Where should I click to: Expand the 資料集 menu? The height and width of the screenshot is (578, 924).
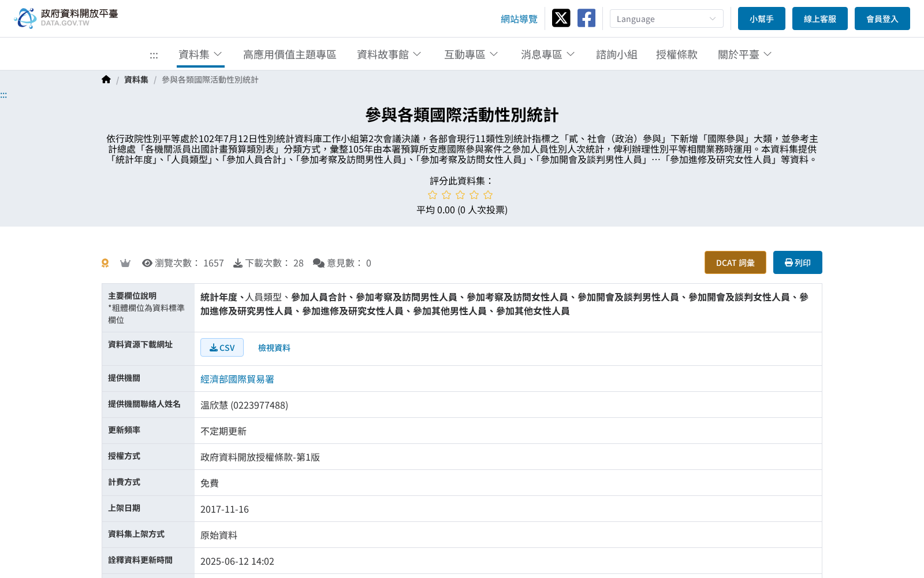pyautogui.click(x=200, y=54)
